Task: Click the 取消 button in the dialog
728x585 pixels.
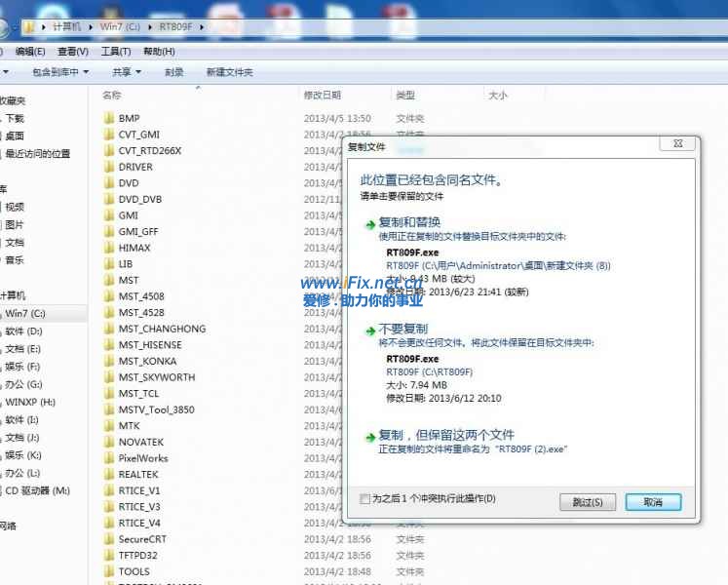Action: click(653, 502)
